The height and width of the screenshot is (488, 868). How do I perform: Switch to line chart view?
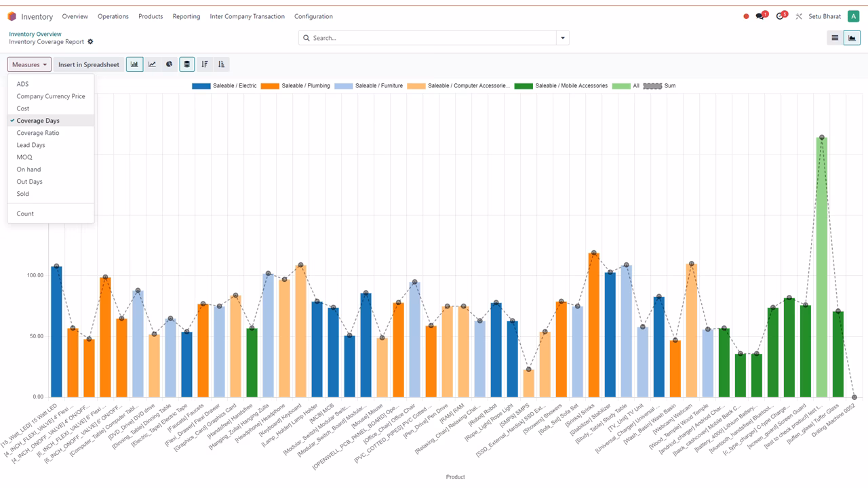coord(152,64)
